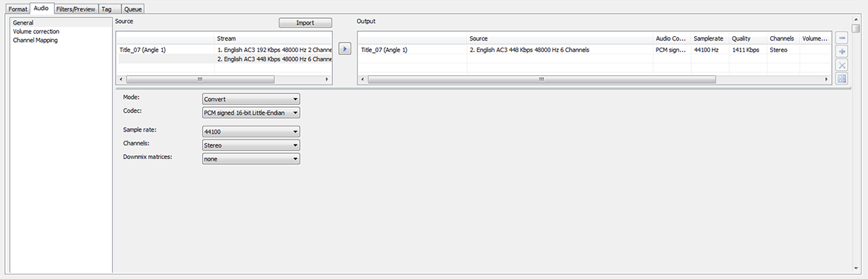868x279 pixels.
Task: Click the Samplerate column header
Action: pos(710,39)
